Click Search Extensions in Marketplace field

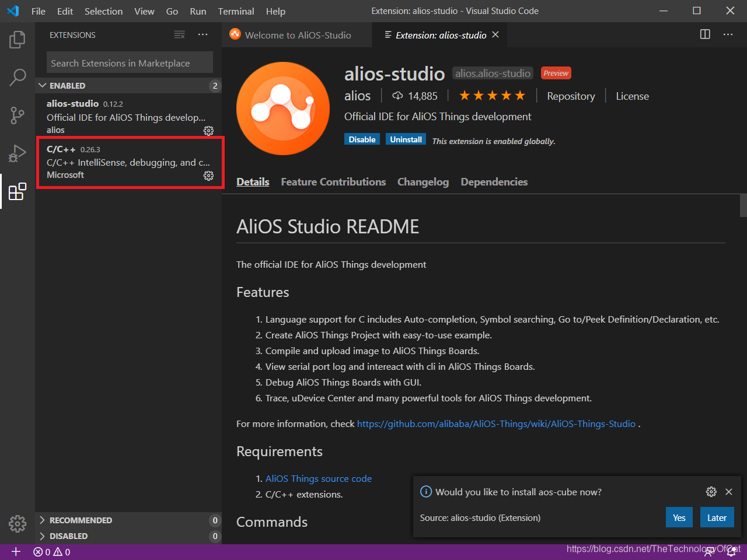130,63
